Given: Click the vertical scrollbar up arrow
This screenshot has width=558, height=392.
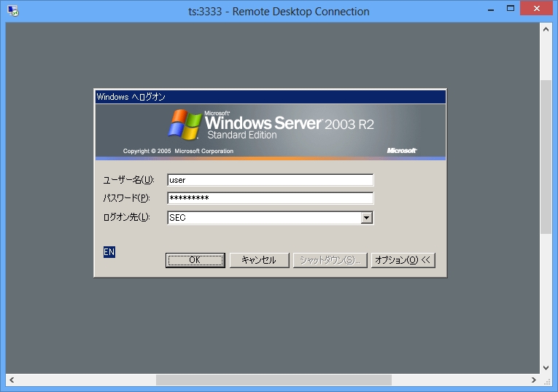Looking at the screenshot, I should 546,29.
